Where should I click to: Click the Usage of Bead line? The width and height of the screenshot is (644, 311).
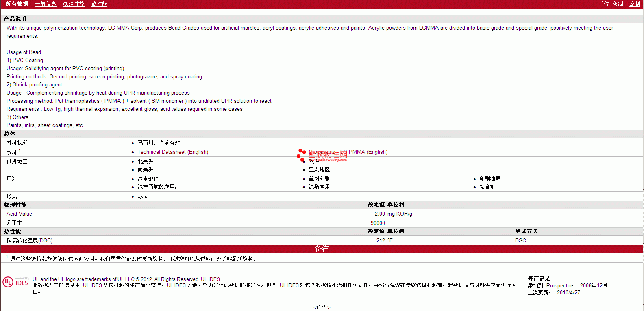pyautogui.click(x=24, y=52)
